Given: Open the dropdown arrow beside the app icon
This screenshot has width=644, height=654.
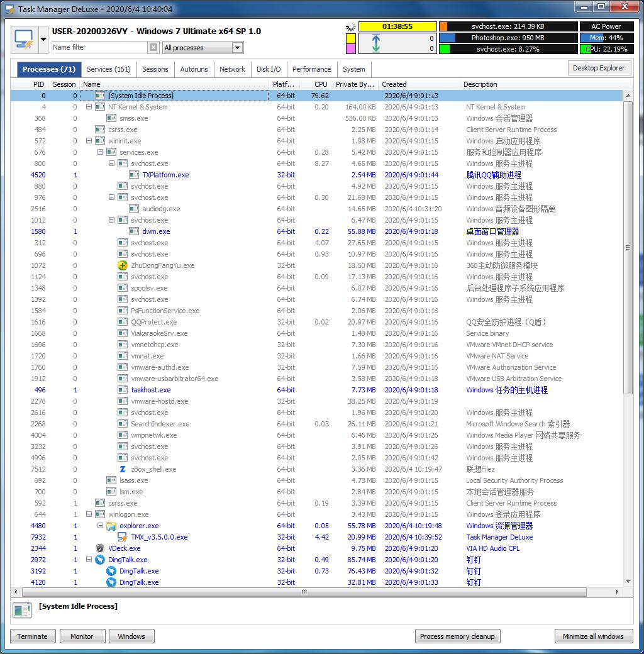Looking at the screenshot, I should coord(43,38).
